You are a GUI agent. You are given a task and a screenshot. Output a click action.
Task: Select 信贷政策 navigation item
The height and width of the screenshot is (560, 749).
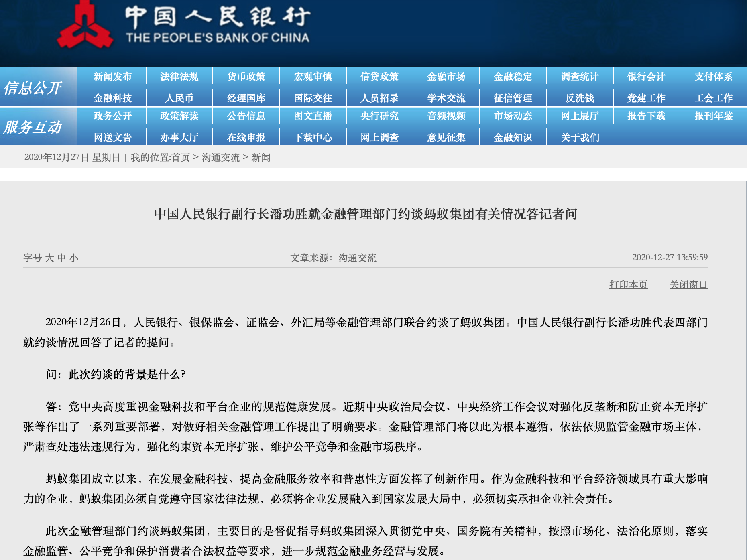point(379,77)
